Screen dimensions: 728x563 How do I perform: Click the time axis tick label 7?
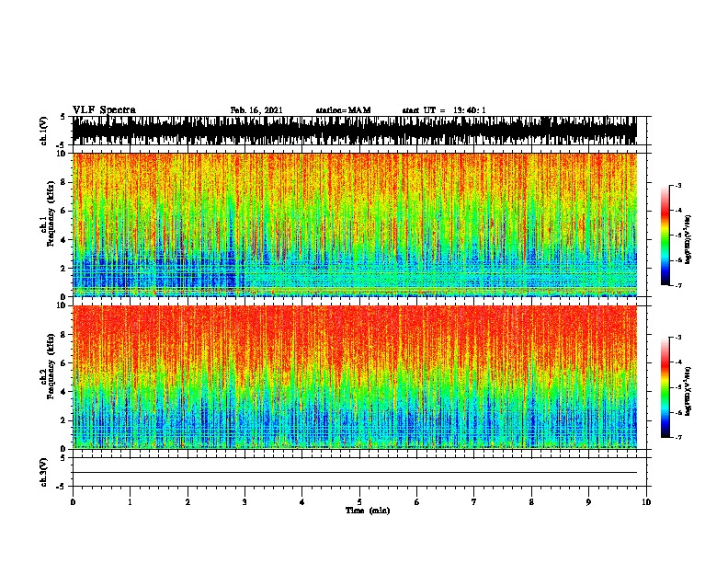[474, 502]
